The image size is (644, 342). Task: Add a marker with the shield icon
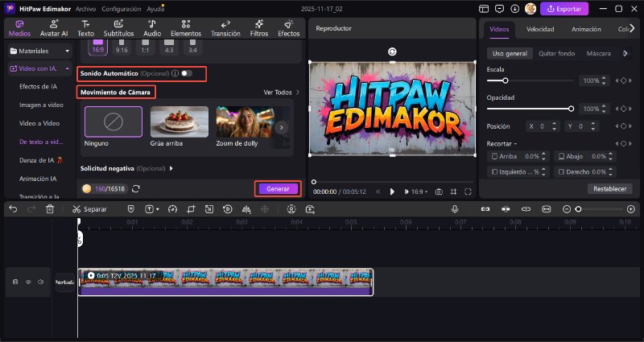(x=130, y=209)
